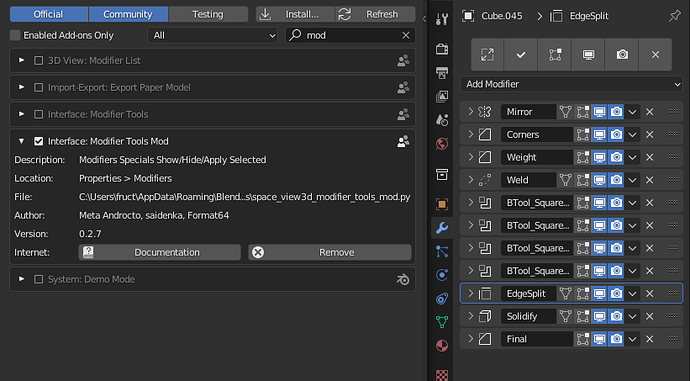The width and height of the screenshot is (690, 381).
Task: Toggle Final modifier render visibility
Action: [x=616, y=339]
